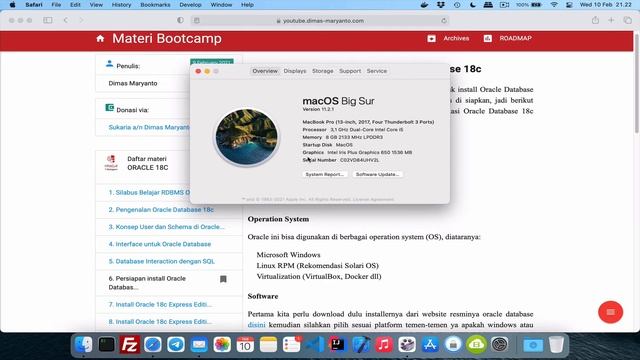Open lesson 8 Install Oracle 18c Express
Image resolution: width=640 pixels, height=360 pixels.
point(160,322)
